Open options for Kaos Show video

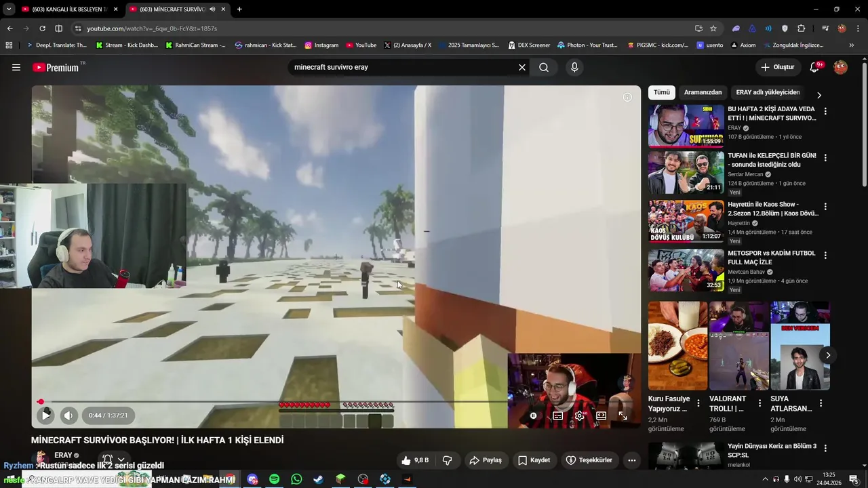pyautogui.click(x=825, y=207)
